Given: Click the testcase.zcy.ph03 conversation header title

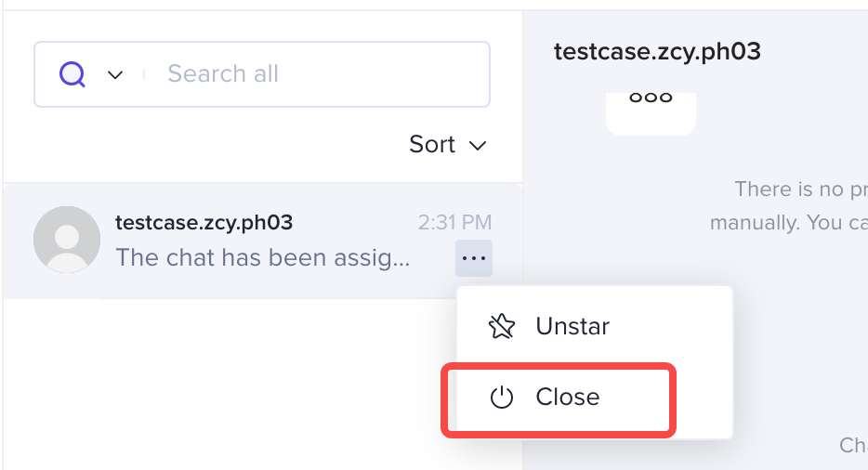Looking at the screenshot, I should pos(657,52).
